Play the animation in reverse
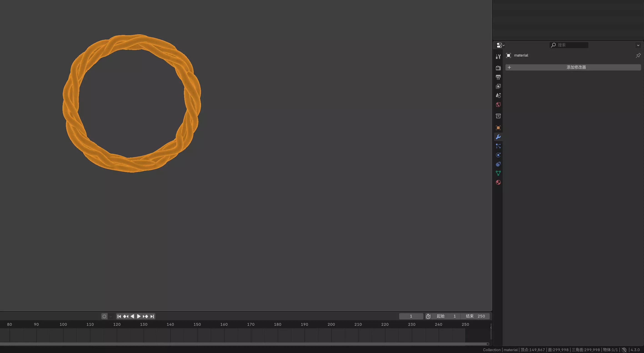 point(132,316)
